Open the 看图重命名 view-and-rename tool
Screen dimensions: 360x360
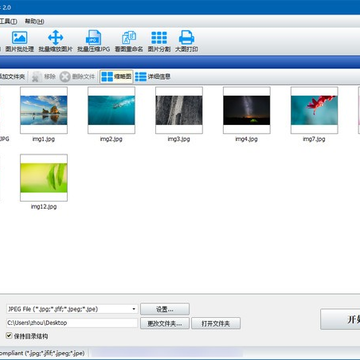[x=129, y=41]
